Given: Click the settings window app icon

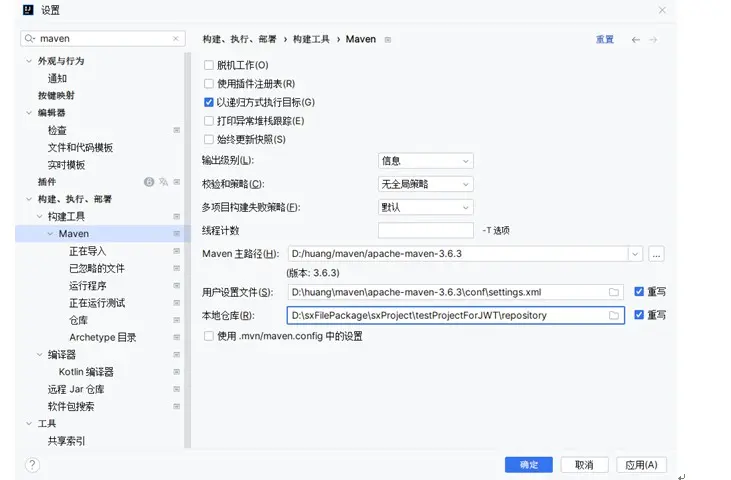Looking at the screenshot, I should (28, 10).
